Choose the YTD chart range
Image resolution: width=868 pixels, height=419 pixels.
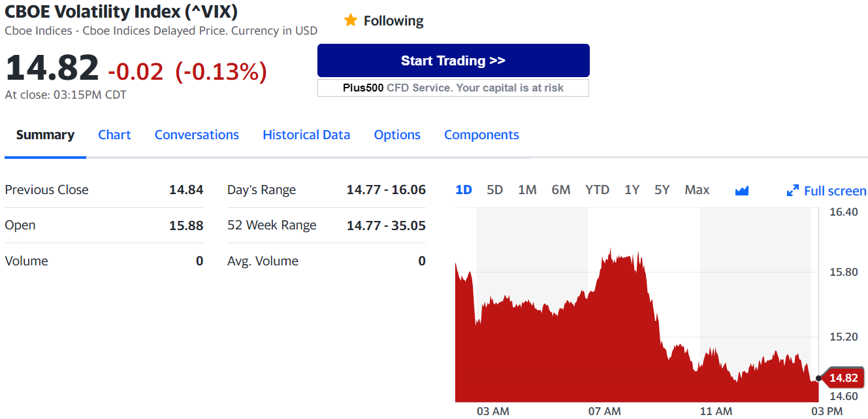point(597,190)
